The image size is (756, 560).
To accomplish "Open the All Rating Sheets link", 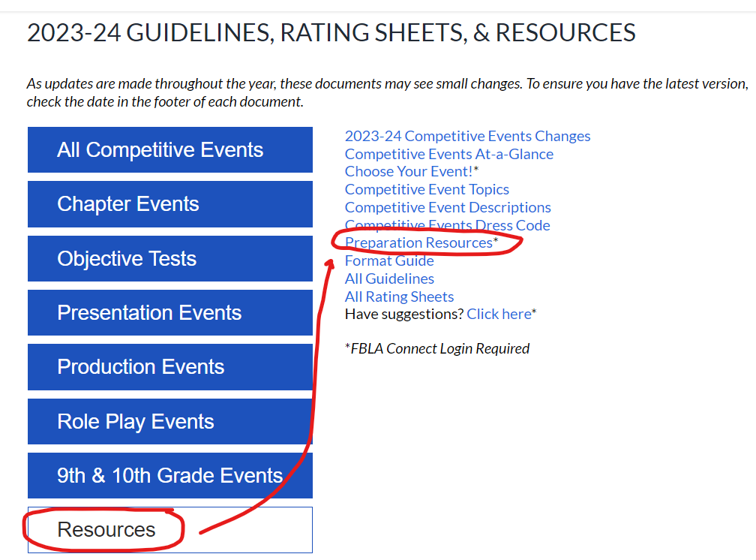I will 399,297.
